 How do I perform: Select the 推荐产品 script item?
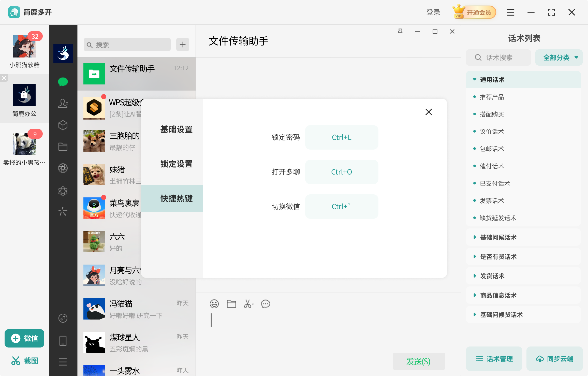click(492, 97)
